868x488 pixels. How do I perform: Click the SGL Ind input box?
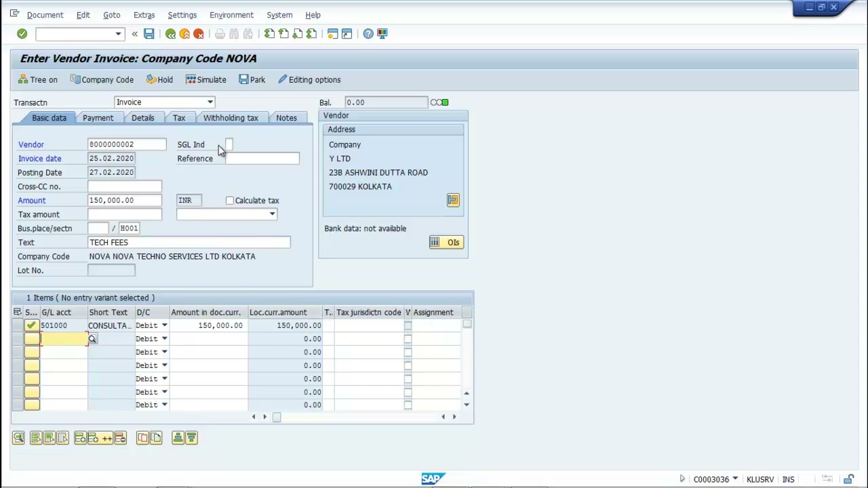[x=229, y=144]
